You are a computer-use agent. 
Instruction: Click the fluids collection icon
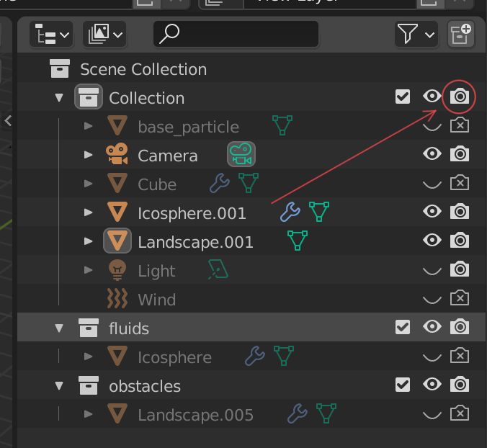click(89, 327)
